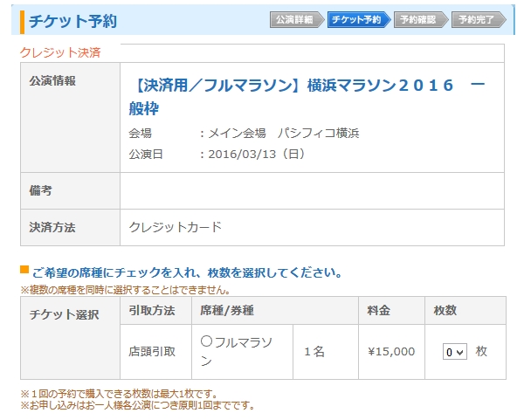Click the 公演詳細 step tab
Screen dimensions: 531x420
point(297,19)
